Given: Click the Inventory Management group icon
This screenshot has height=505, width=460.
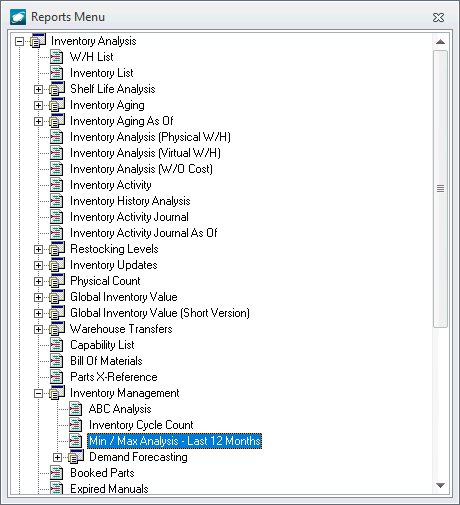Looking at the screenshot, I should (x=57, y=393).
